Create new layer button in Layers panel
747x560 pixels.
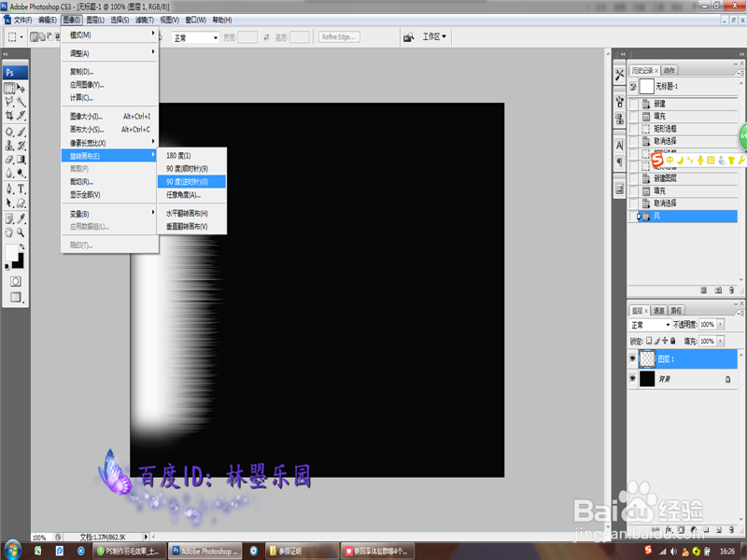(x=719, y=529)
